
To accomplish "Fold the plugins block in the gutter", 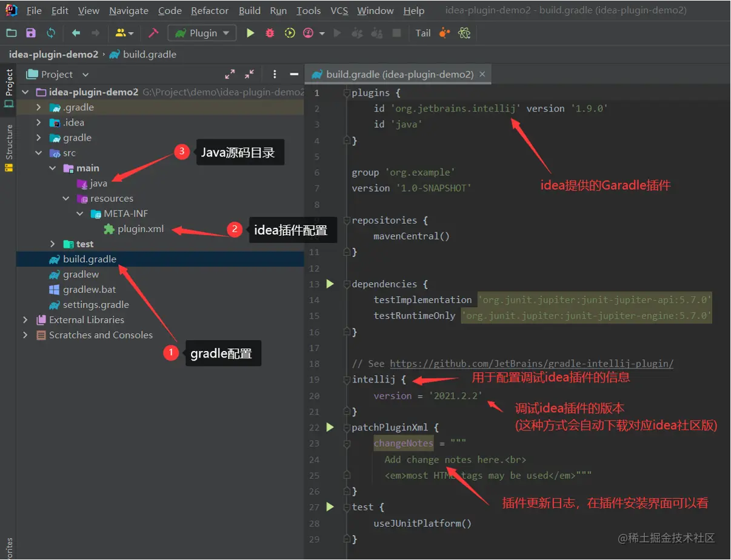I will pyautogui.click(x=347, y=93).
